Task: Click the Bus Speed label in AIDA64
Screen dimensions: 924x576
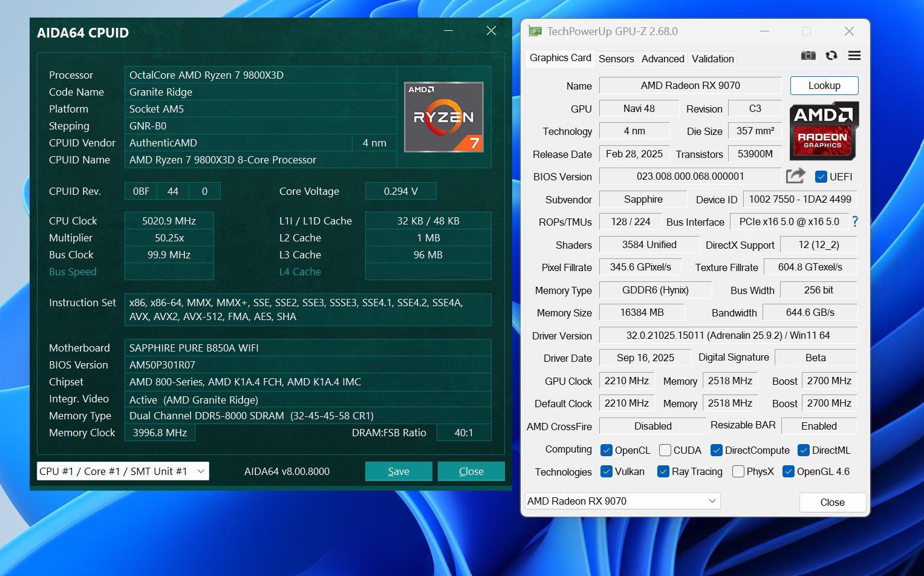Action: click(73, 272)
